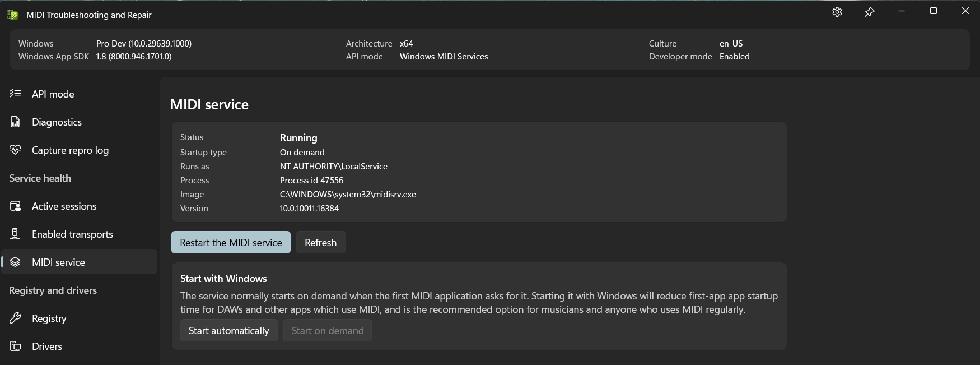The image size is (980, 365).
Task: Refresh the service status
Action: pos(320,242)
